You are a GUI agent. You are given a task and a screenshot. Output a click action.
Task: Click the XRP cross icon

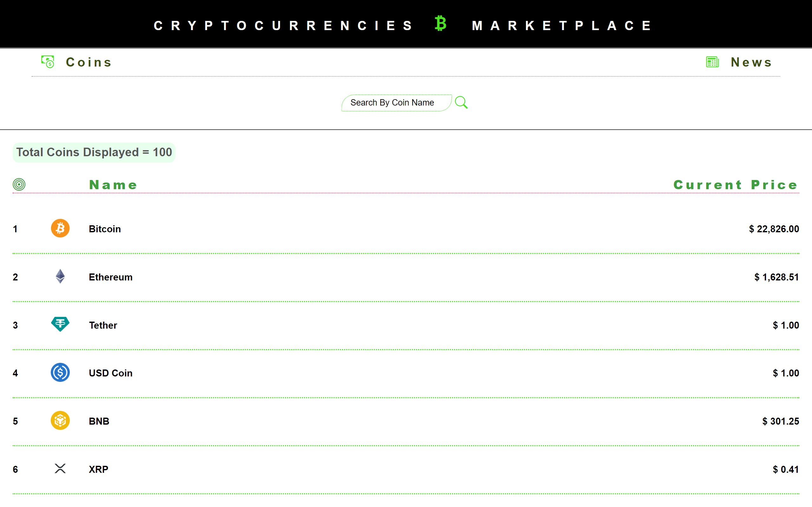[60, 468]
